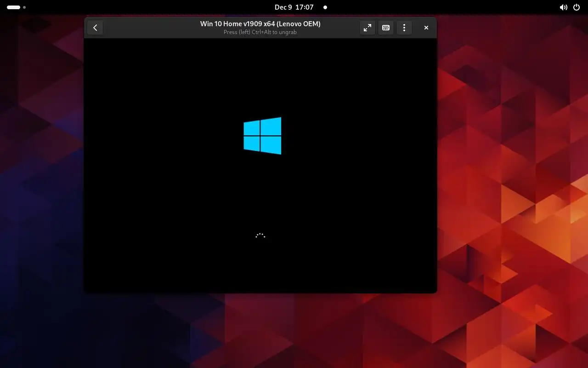Open the keyboard shortcuts sender button
588x368 pixels.
[x=386, y=28]
